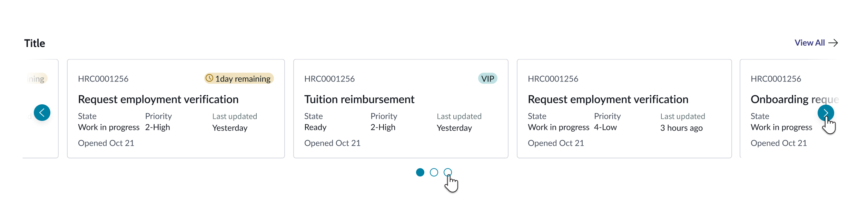Click the HRC0001256 number on the VIP card
The width and height of the screenshot is (868, 210).
329,79
